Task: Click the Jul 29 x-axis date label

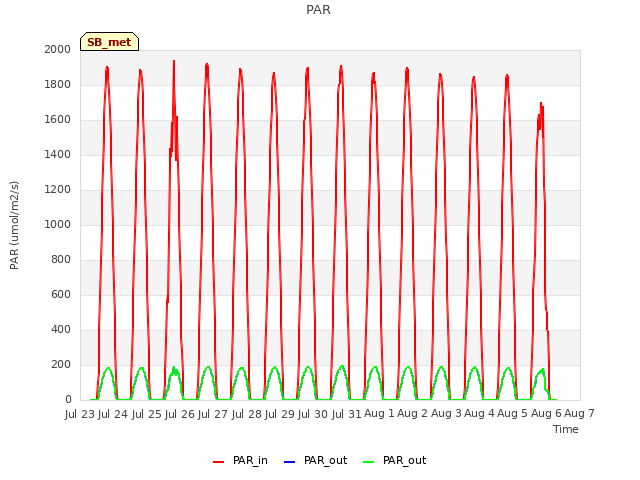Action: coord(280,414)
